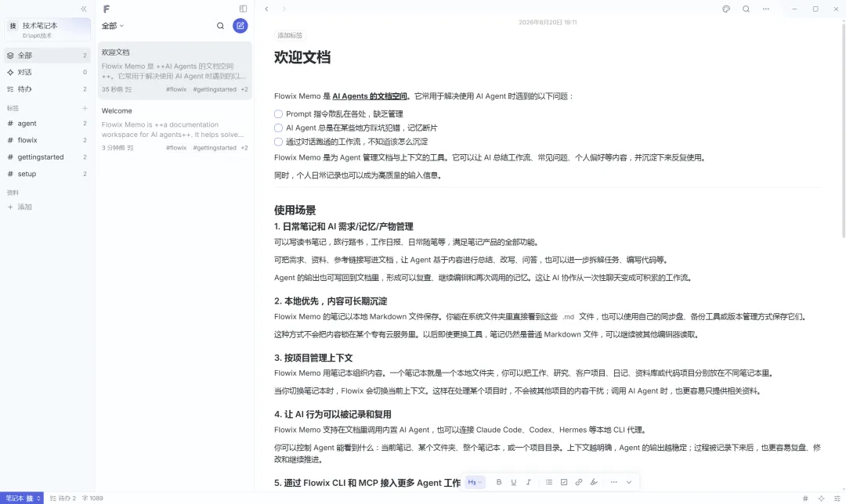This screenshot has width=846, height=504.
Task: Go forward with the right arrow
Action: click(284, 9)
